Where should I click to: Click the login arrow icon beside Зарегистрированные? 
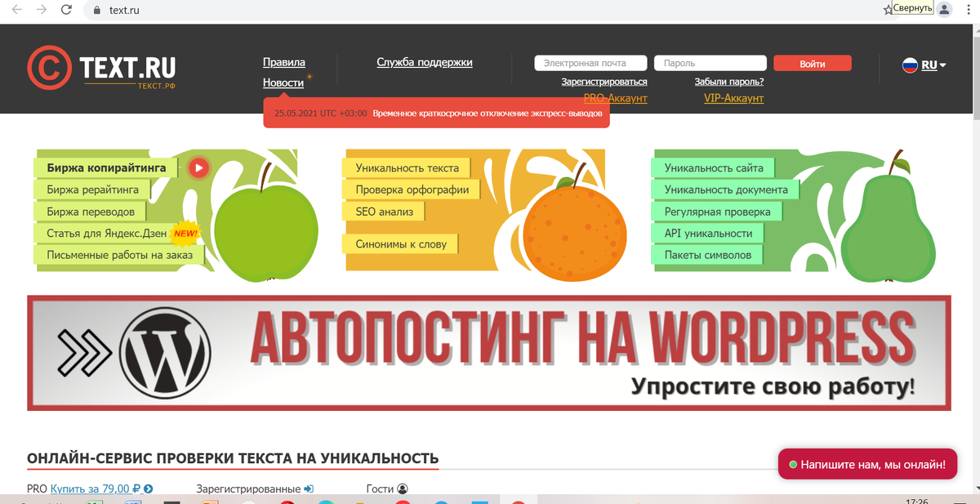(x=309, y=488)
